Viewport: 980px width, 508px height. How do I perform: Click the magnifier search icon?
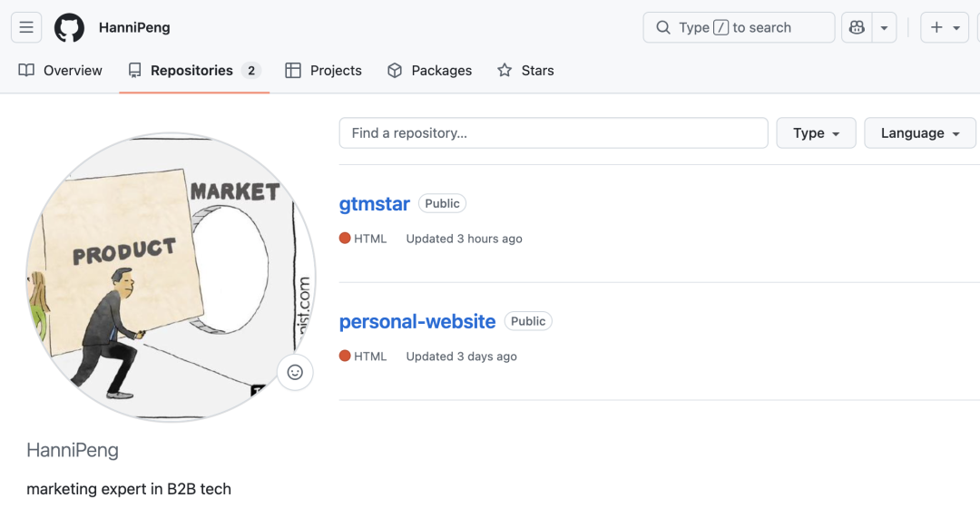tap(663, 27)
